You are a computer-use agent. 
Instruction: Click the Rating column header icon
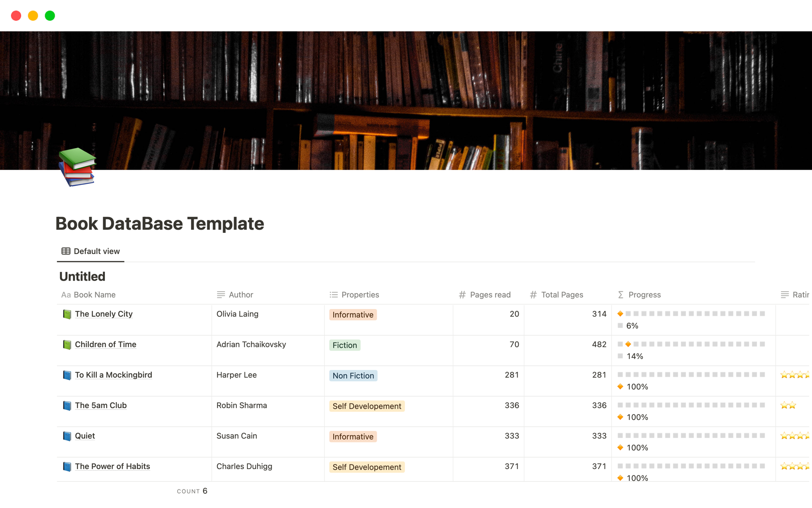click(785, 295)
